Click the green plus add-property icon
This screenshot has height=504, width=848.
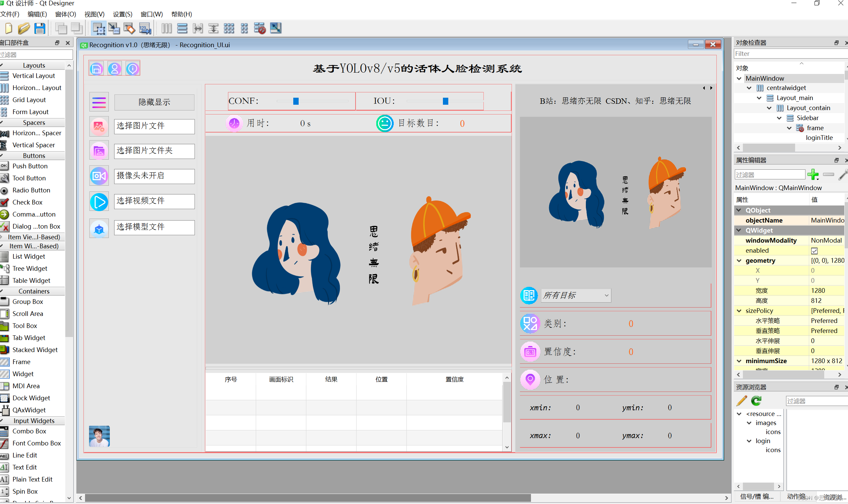(813, 175)
